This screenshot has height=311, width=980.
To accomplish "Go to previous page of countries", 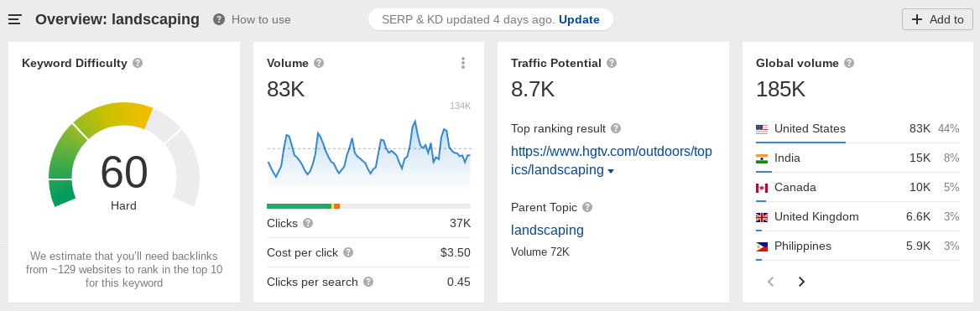I will [771, 282].
